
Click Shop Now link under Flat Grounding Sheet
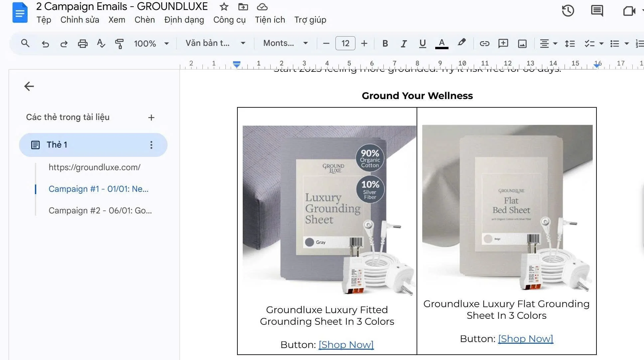click(525, 339)
